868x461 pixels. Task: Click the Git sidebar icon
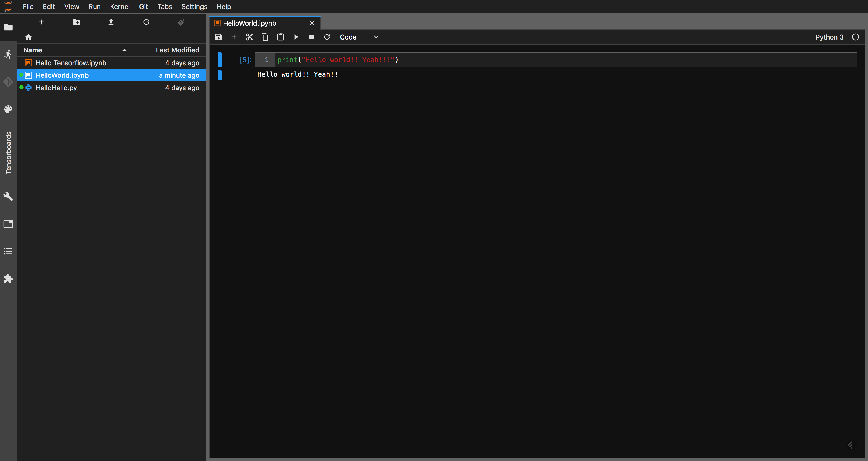tap(8, 82)
